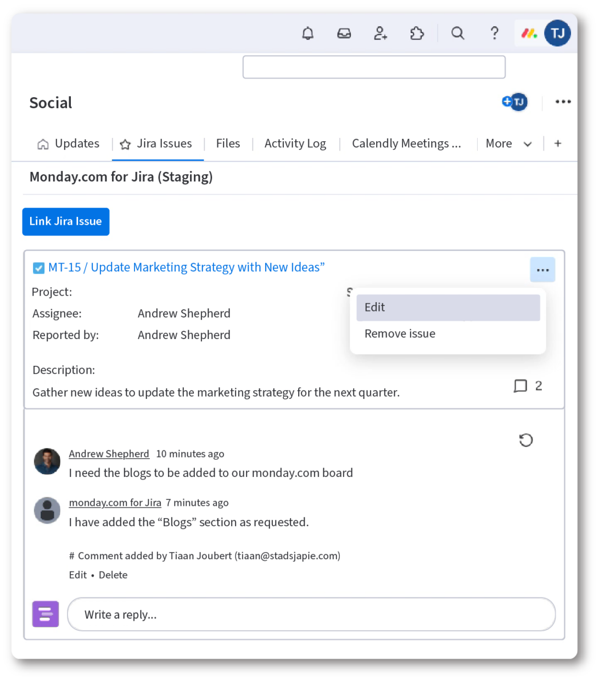Click the search magnifier icon
This screenshot has width=616, height=690.
(458, 34)
